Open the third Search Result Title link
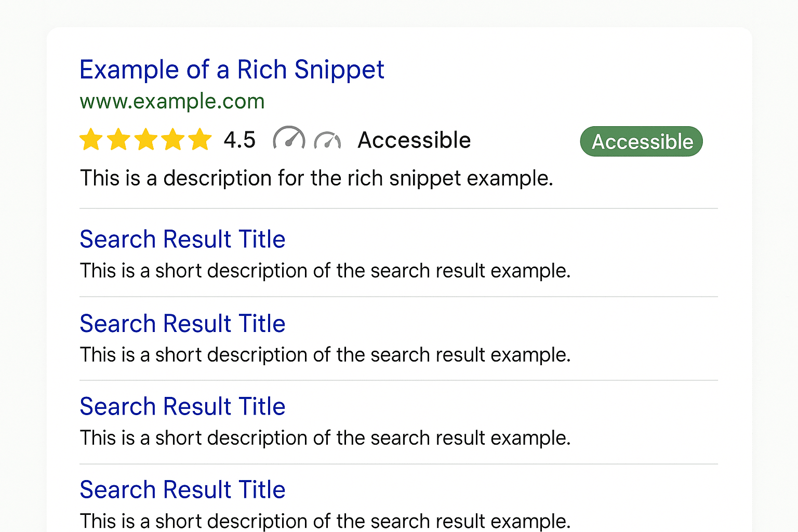The height and width of the screenshot is (532, 798). 182,406
